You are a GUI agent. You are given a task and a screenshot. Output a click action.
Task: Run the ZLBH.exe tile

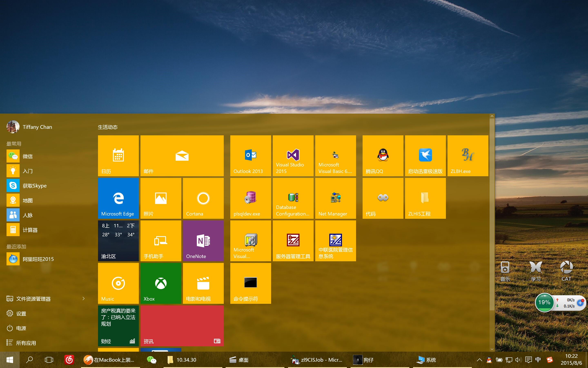(468, 156)
